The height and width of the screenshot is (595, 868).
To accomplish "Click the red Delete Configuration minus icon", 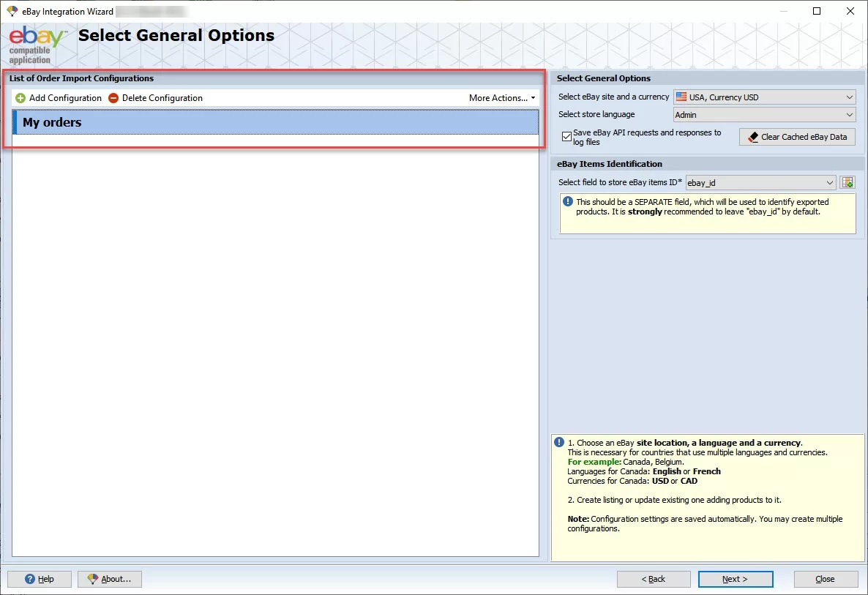I will pos(113,98).
